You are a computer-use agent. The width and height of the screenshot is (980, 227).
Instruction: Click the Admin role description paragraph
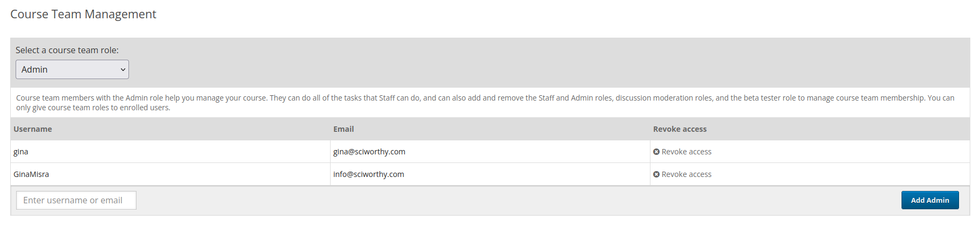point(485,103)
